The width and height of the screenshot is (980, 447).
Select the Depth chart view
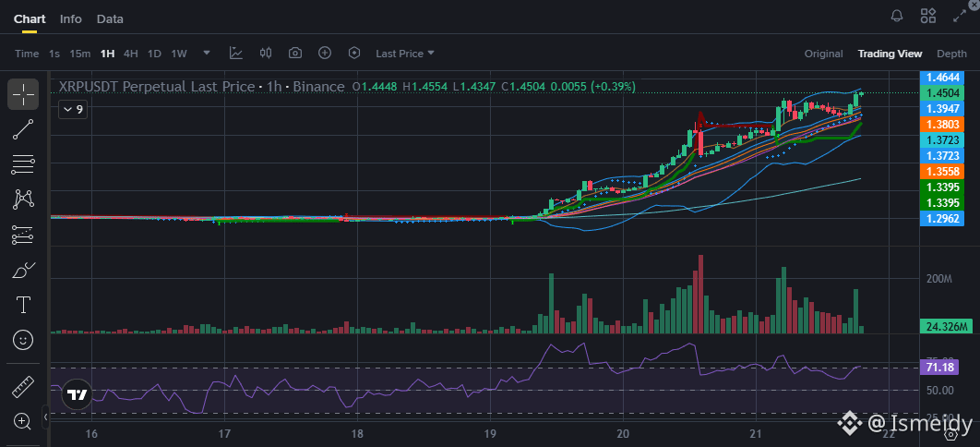[x=952, y=54]
